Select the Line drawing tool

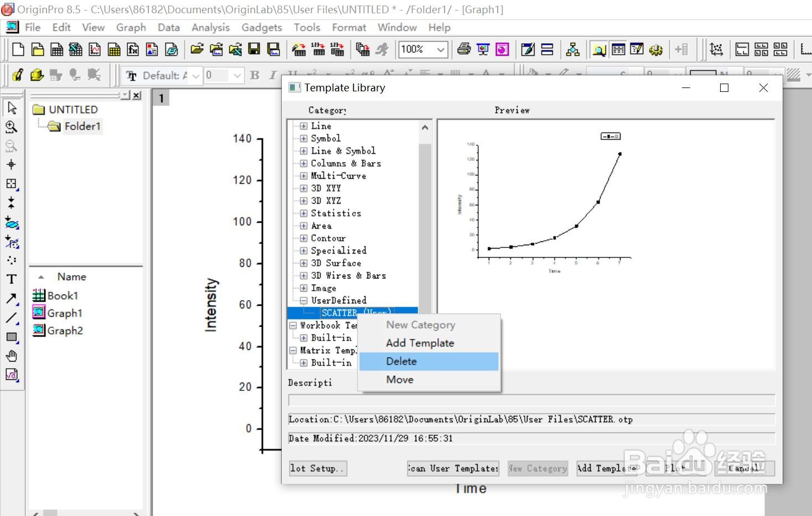pyautogui.click(x=12, y=318)
